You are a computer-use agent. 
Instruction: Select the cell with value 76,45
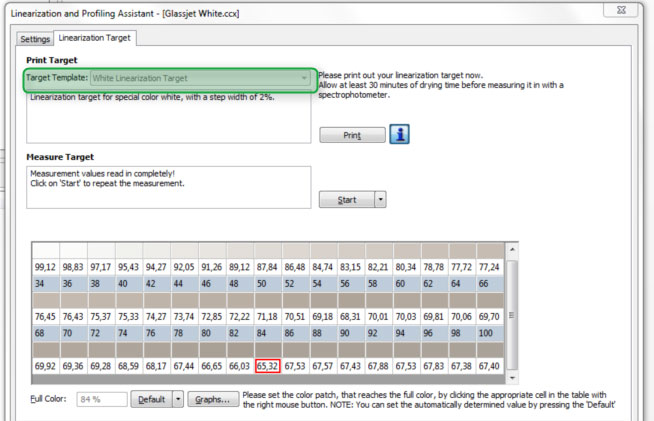(x=45, y=317)
